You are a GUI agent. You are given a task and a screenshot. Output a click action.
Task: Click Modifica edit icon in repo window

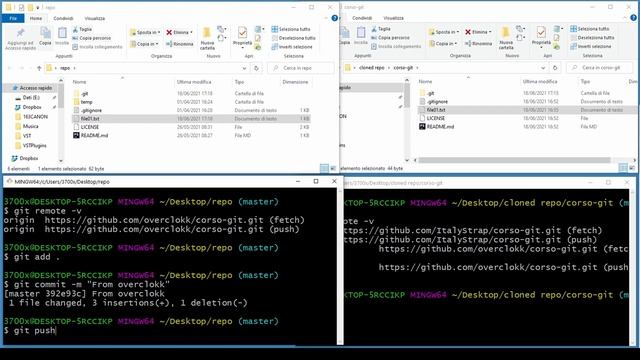coord(258,38)
